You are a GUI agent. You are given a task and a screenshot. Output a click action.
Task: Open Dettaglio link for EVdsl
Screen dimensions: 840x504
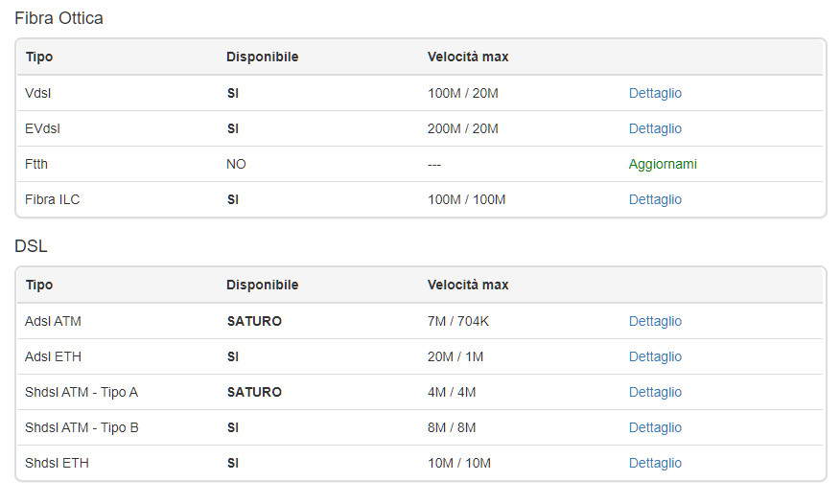click(655, 128)
